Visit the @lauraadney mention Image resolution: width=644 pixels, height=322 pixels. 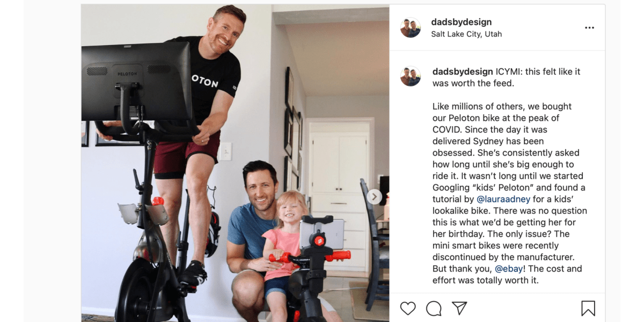tap(503, 199)
